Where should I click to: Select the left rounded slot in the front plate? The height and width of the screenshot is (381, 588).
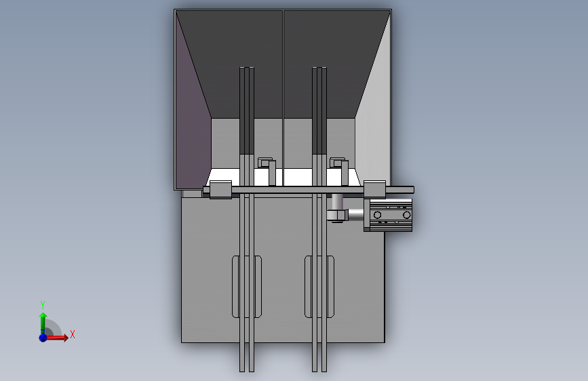(247, 287)
